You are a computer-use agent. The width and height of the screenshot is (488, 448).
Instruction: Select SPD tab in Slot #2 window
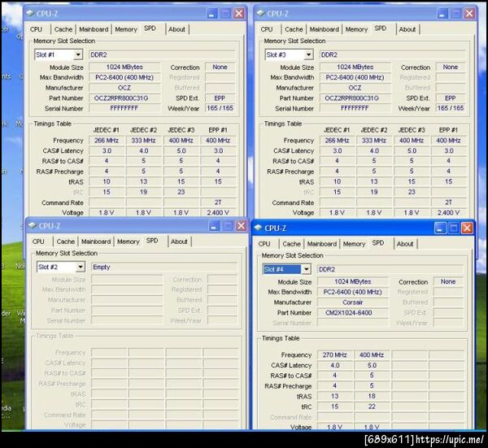[152, 241]
